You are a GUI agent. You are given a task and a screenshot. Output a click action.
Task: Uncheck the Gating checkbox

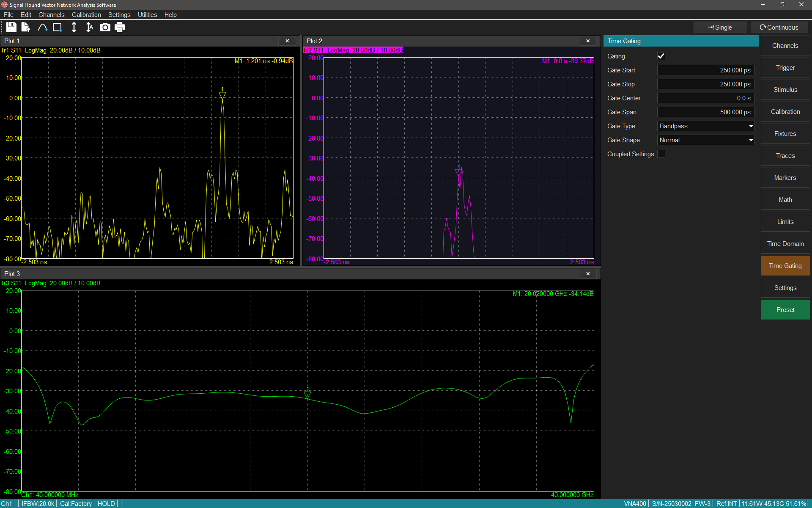[661, 56]
